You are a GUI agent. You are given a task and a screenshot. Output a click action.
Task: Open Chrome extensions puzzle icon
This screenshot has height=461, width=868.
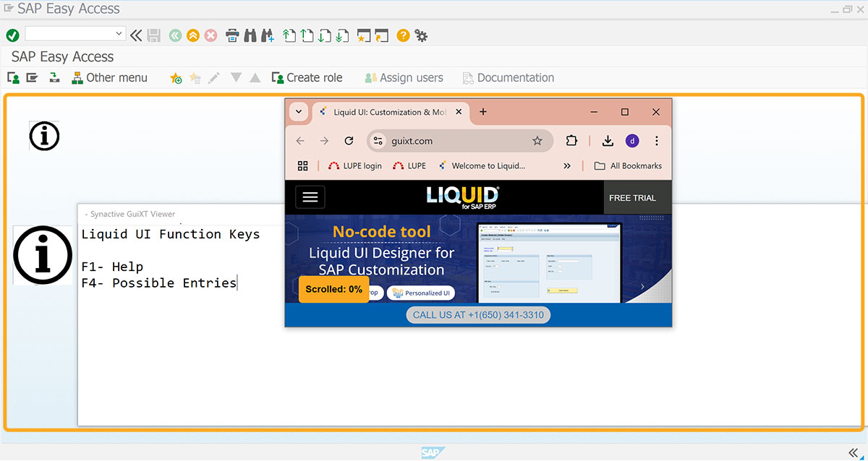coord(571,141)
